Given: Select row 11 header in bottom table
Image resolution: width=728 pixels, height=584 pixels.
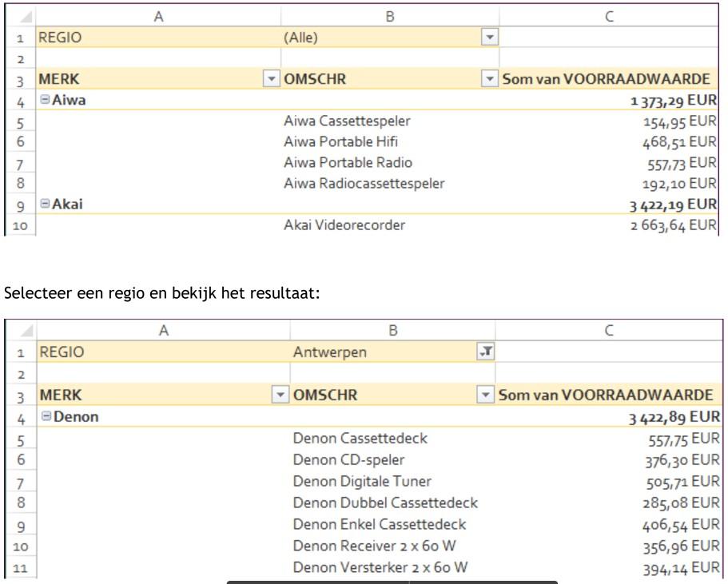Looking at the screenshot, I should (x=21, y=568).
